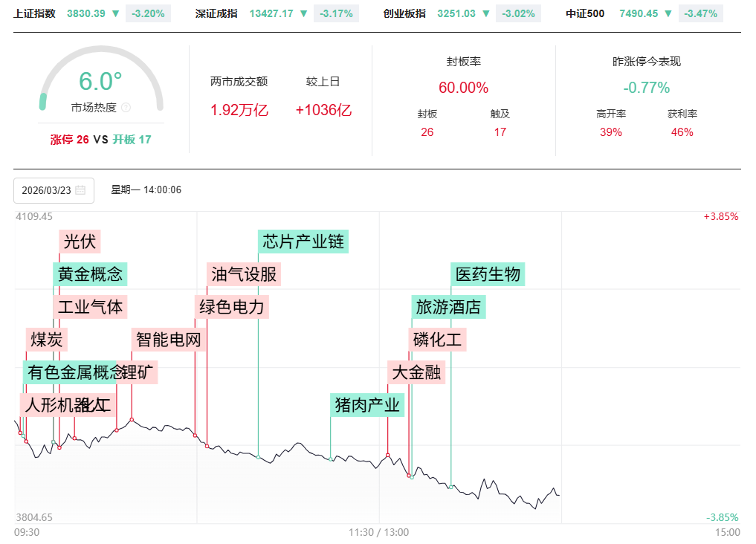
Task: Click the down arrow beside 创业板指 3251.03
Action: pyautogui.click(x=485, y=13)
